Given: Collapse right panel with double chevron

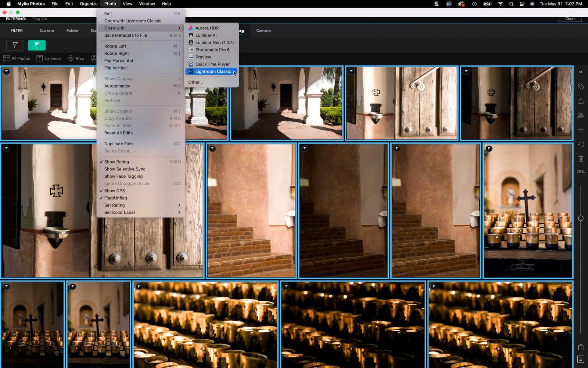Looking at the screenshot, I should point(581,72).
